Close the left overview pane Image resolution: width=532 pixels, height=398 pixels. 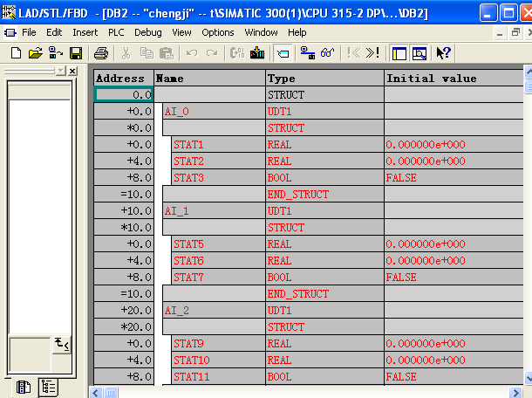72,71
